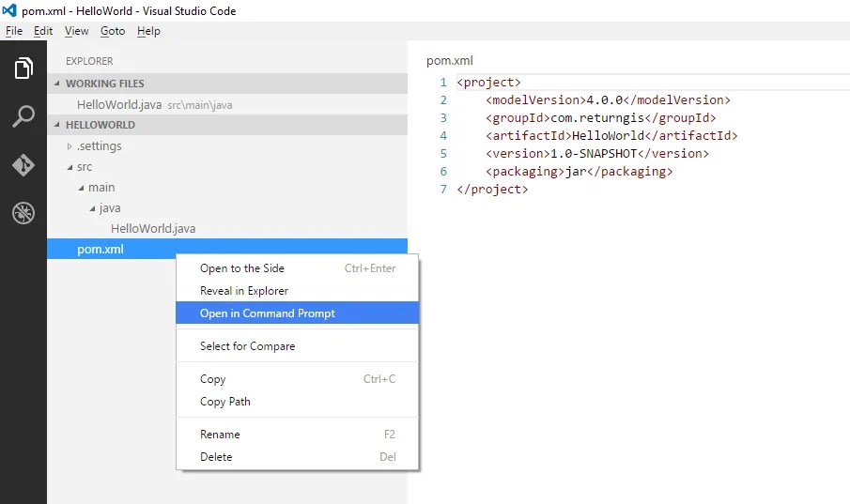Click the </project> closing tag line
The image size is (850, 504).
click(492, 190)
